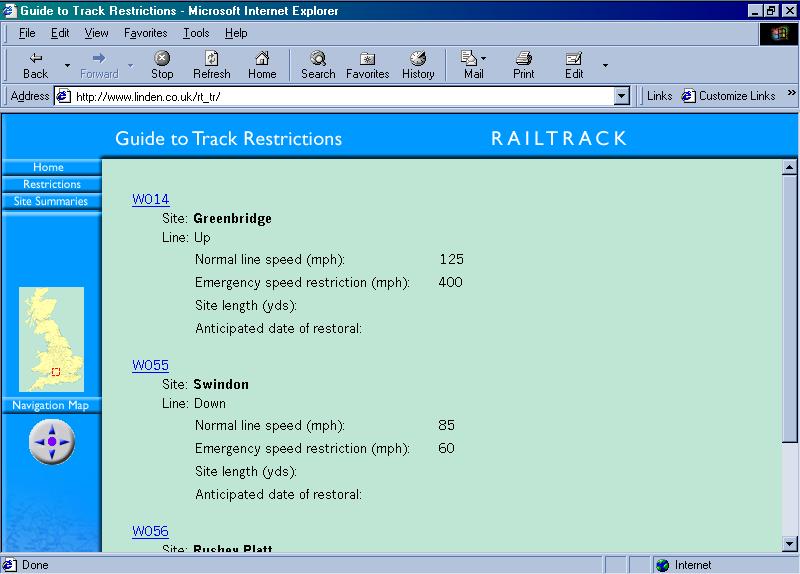The image size is (800, 574).
Task: Pan south with the navigation compass down arrow
Action: [x=52, y=454]
